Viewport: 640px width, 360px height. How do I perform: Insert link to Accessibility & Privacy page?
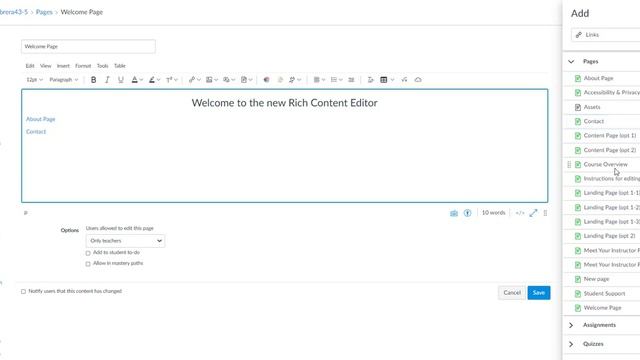click(611, 93)
